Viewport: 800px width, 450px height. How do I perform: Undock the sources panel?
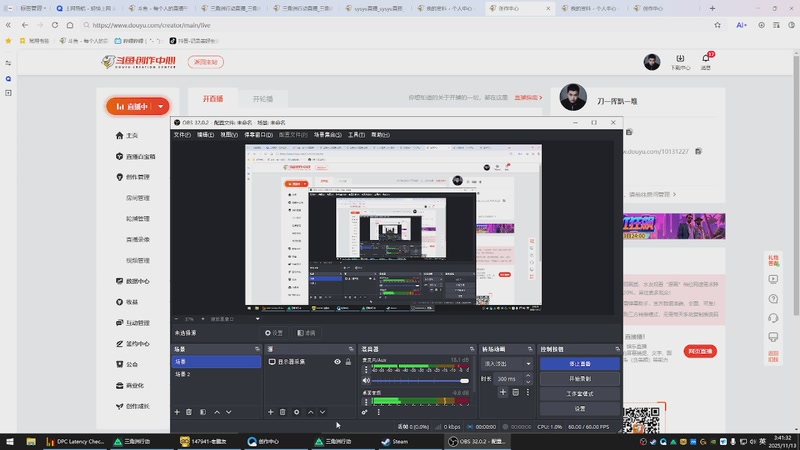(x=351, y=349)
